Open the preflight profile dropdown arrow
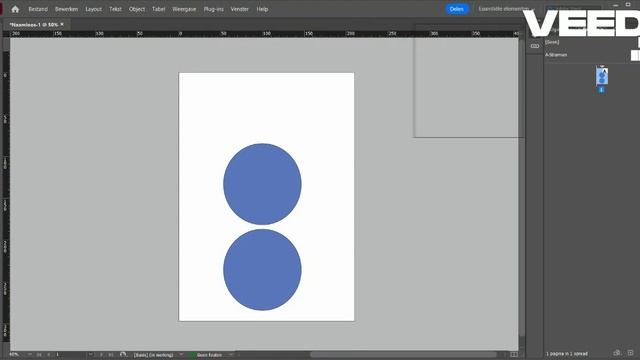 tap(181, 355)
